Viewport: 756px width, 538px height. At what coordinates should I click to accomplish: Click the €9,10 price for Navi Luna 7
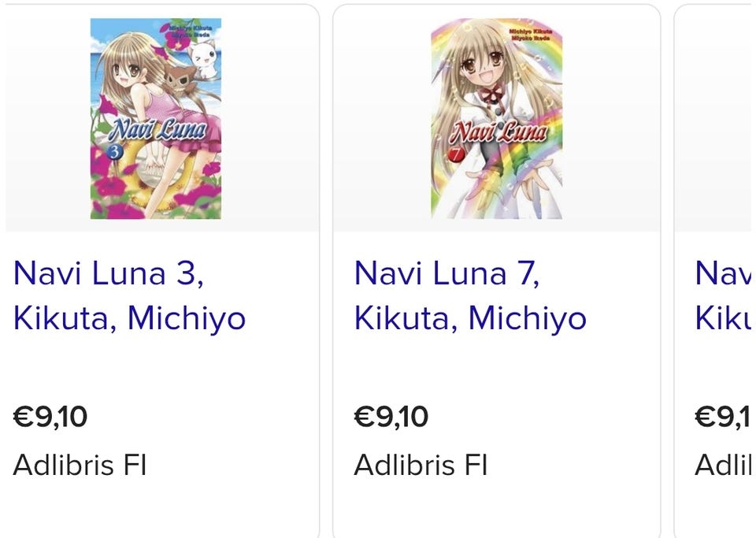point(391,417)
